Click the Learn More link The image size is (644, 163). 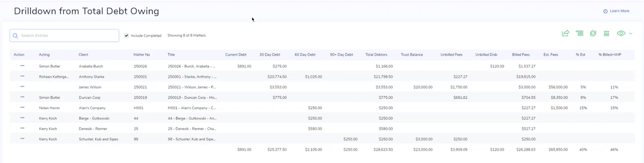[619, 11]
